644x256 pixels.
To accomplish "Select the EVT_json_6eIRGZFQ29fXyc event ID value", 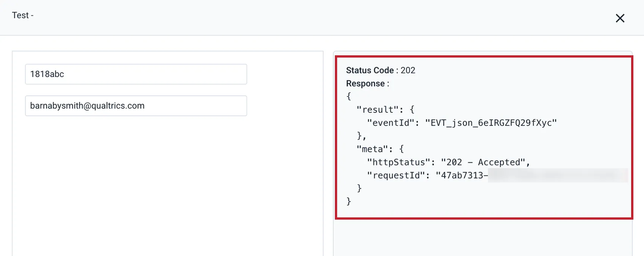I will tap(491, 123).
